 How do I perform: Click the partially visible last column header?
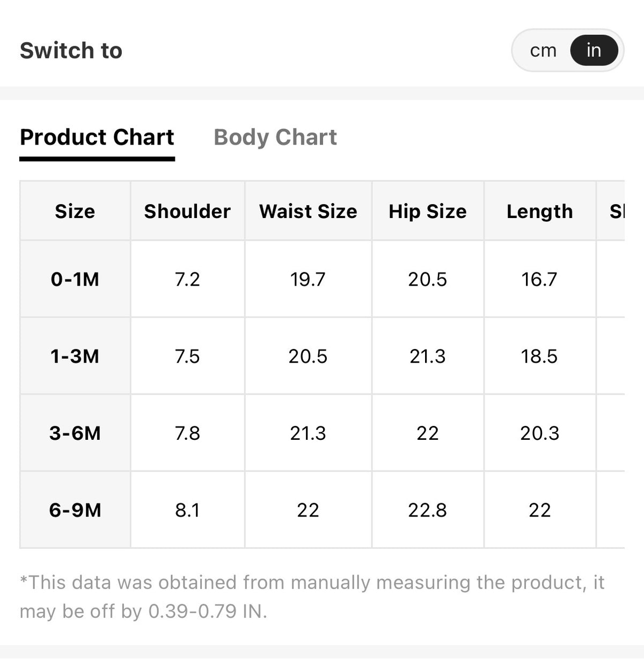611,211
